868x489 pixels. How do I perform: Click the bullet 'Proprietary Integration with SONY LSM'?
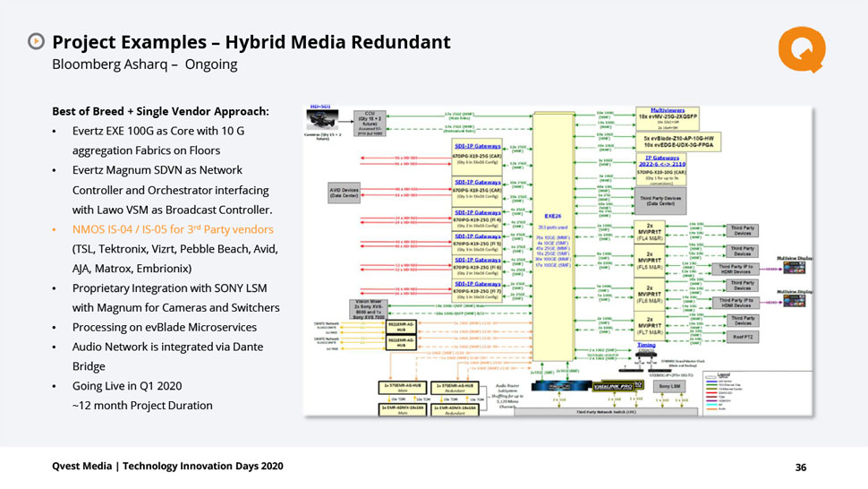point(169,288)
